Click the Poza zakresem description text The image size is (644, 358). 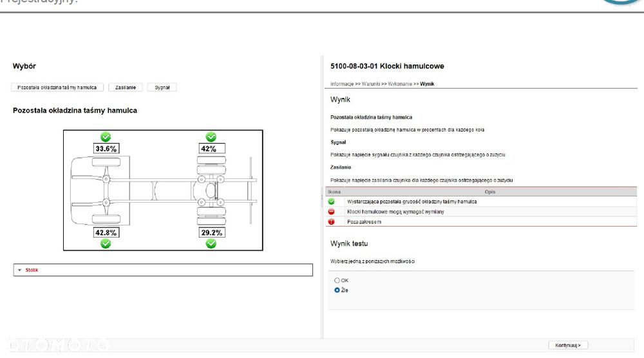[365, 221]
